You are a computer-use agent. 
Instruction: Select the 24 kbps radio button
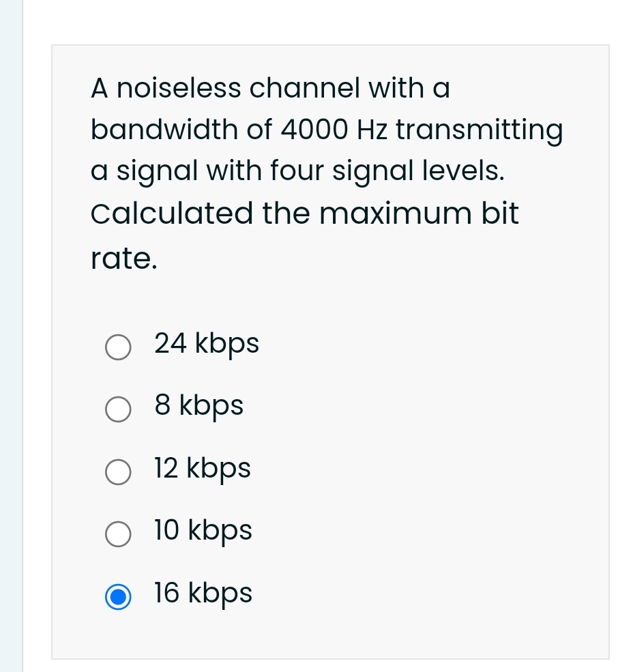(117, 347)
